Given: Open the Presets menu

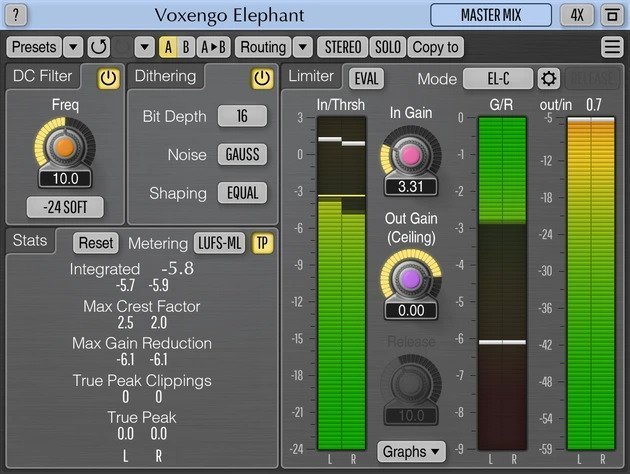Looking at the screenshot, I should pos(34,47).
